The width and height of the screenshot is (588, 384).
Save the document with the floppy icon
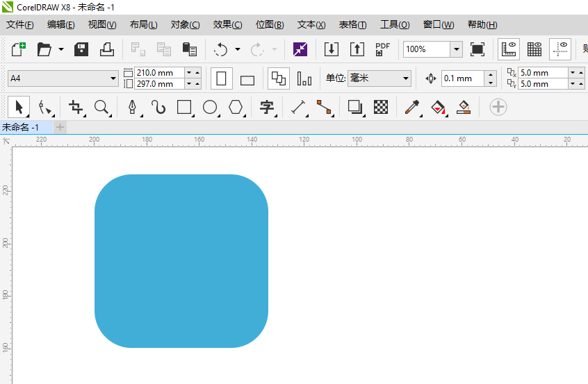(81, 49)
